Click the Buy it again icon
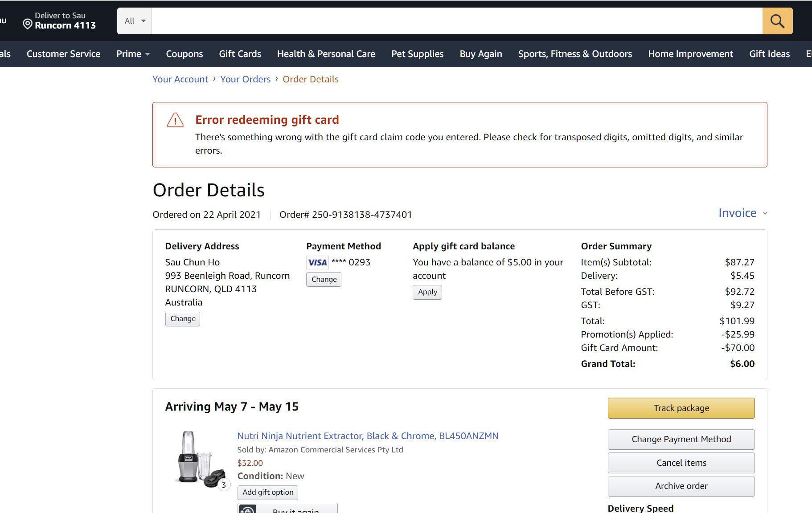This screenshot has width=812, height=513. coord(248,509)
